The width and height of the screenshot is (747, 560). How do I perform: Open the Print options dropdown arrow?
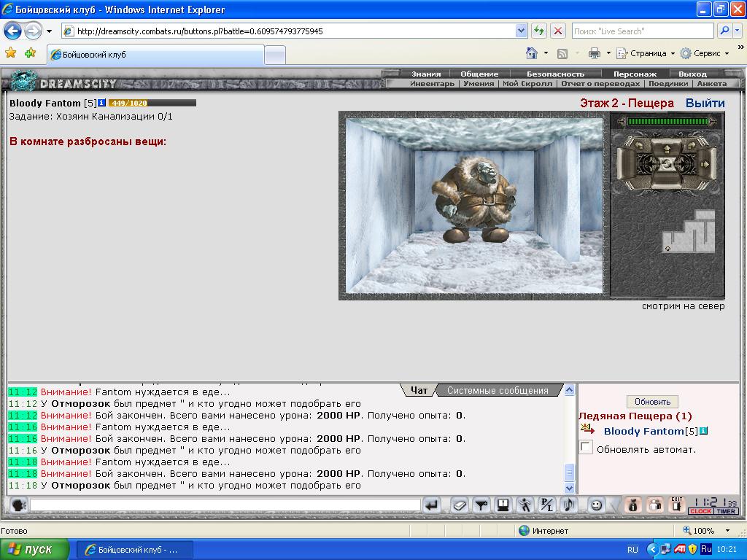tap(608, 53)
